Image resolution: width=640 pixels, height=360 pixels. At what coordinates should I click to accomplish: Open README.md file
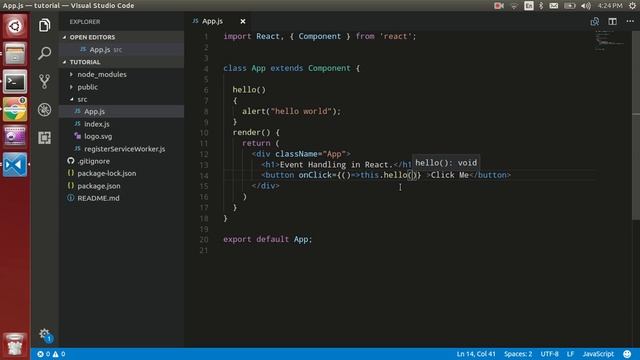click(x=98, y=198)
